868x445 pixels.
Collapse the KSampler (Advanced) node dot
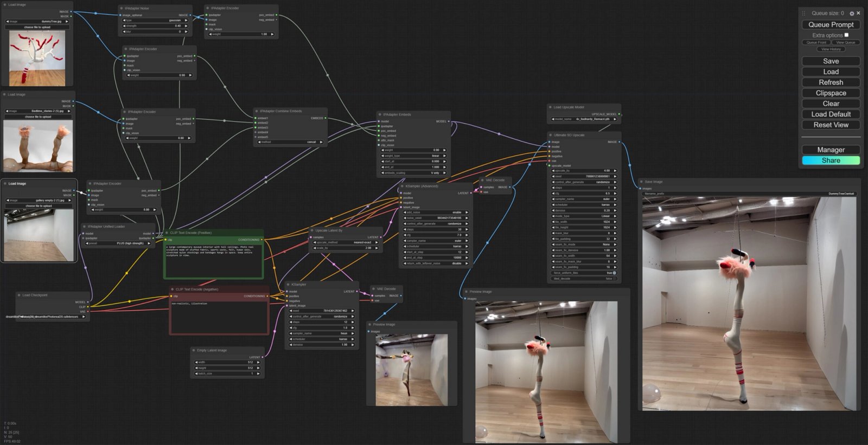point(403,186)
